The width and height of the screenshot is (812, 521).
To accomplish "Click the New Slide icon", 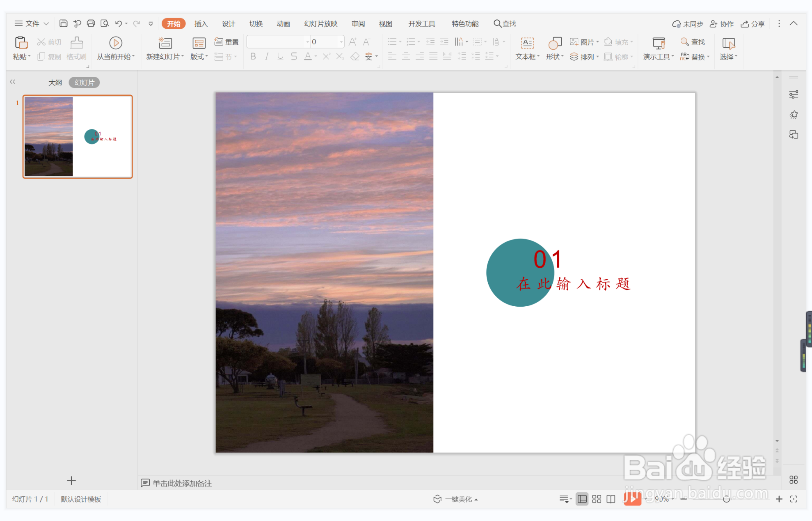I will 165,43.
